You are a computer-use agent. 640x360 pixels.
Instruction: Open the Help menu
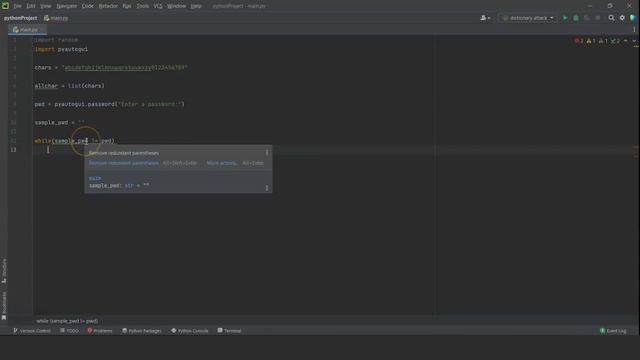click(196, 6)
